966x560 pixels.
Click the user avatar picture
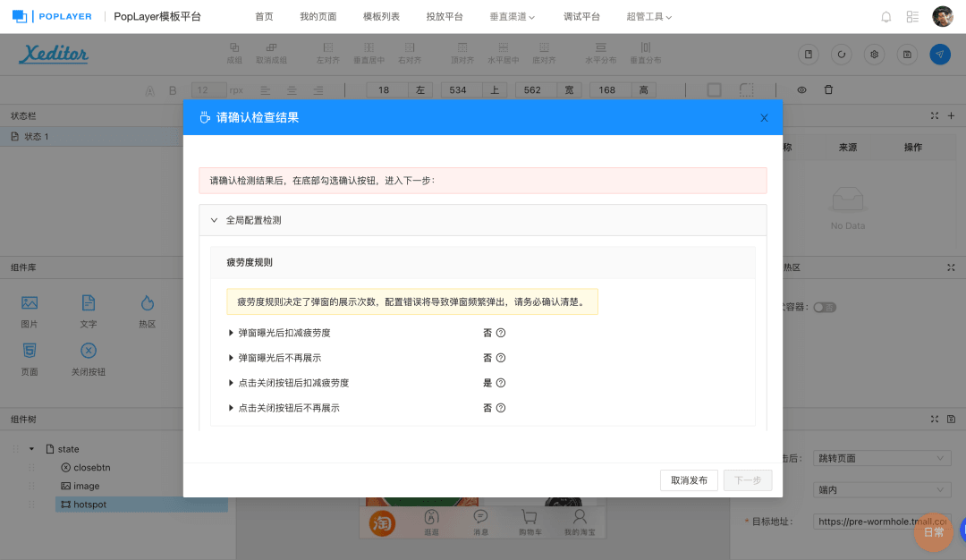coord(943,17)
